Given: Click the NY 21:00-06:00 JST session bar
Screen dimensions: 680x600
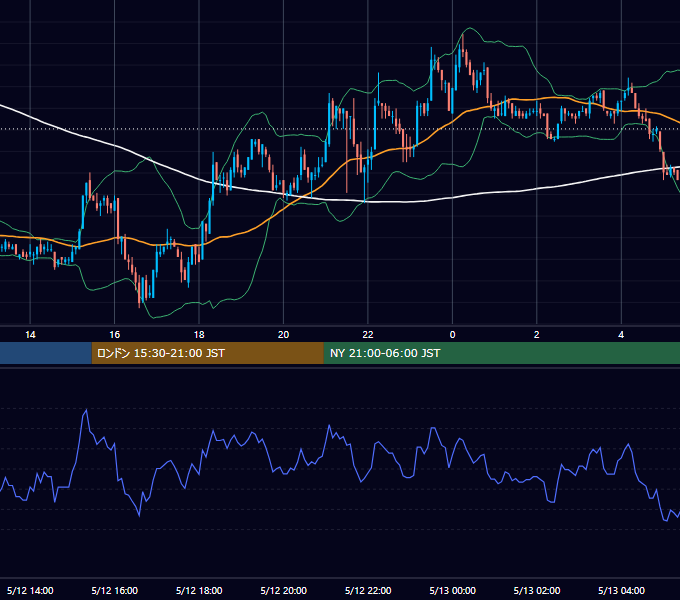Looking at the screenshot, I should [x=502, y=353].
